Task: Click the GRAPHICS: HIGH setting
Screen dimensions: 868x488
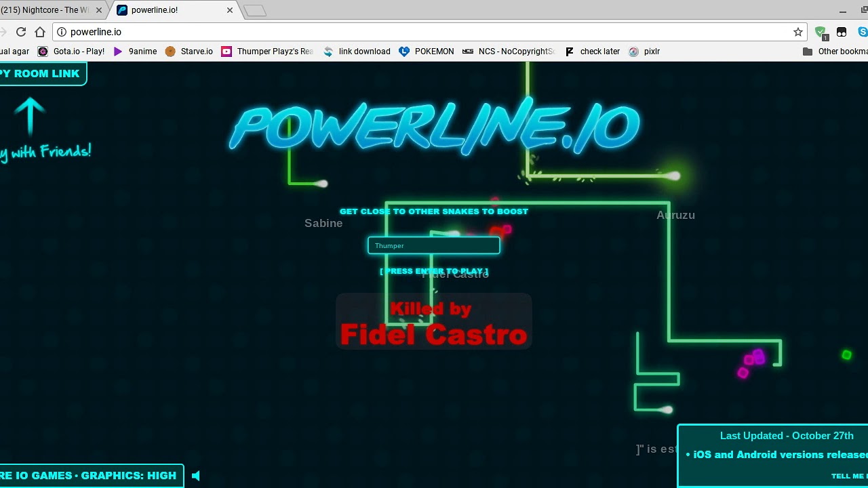Action: tap(128, 476)
